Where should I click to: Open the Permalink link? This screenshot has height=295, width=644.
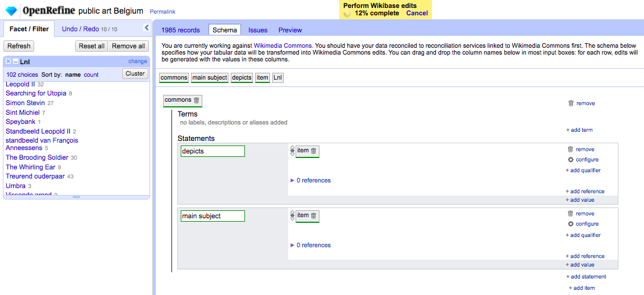pos(162,12)
